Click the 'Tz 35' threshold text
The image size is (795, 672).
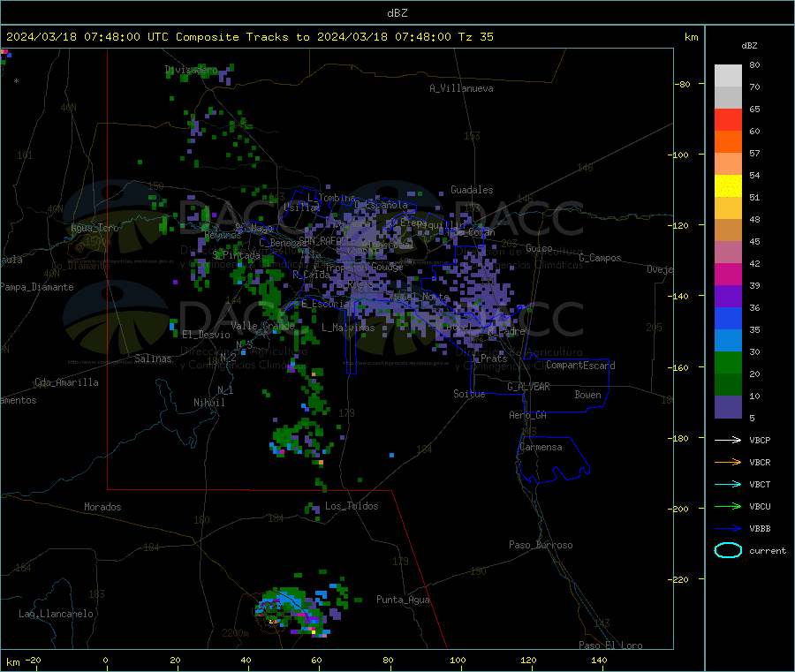(x=475, y=37)
